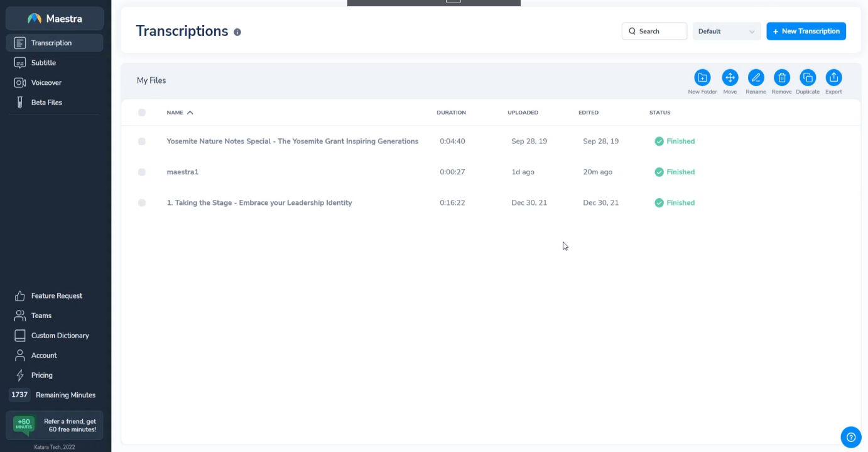Open the help button in the corner
The height and width of the screenshot is (452, 868).
(x=850, y=437)
